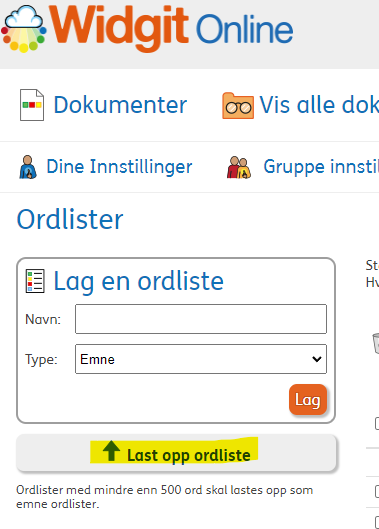Click the list icon beside Lag en ordliste
The width and height of the screenshot is (379, 529).
click(35, 281)
